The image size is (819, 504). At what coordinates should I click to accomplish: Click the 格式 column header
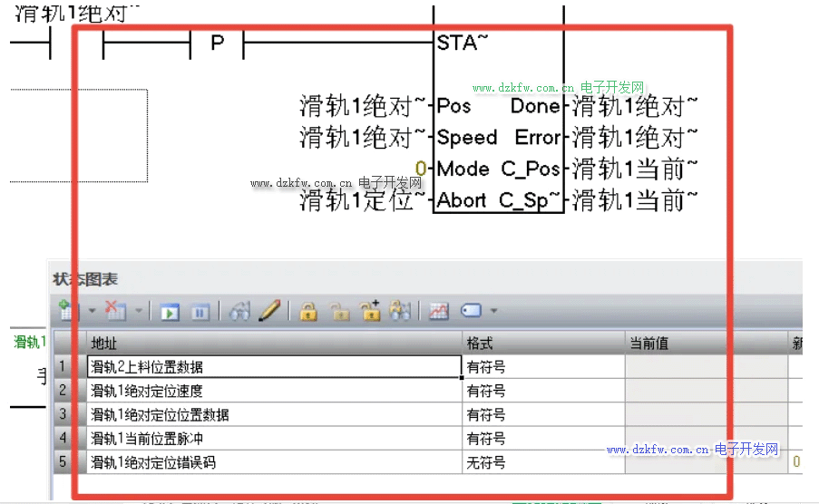542,344
